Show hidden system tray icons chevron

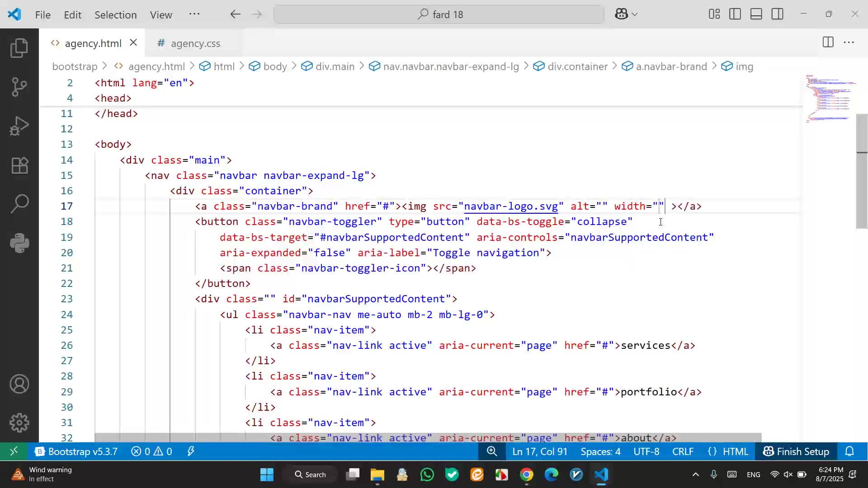pos(696,474)
